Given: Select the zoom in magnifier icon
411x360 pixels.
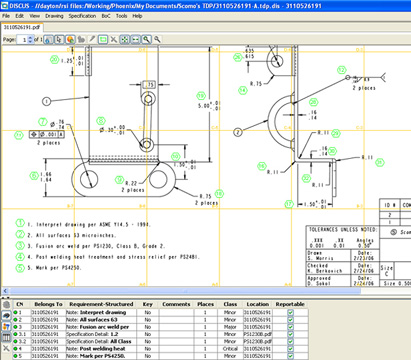Looking at the screenshot, I should [146, 40].
